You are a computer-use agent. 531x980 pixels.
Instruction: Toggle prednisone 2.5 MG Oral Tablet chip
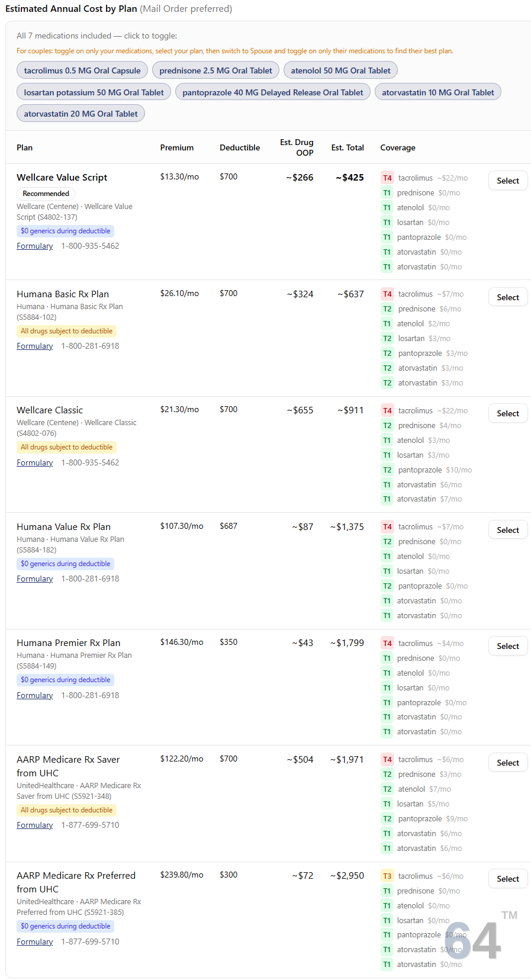pyautogui.click(x=215, y=70)
